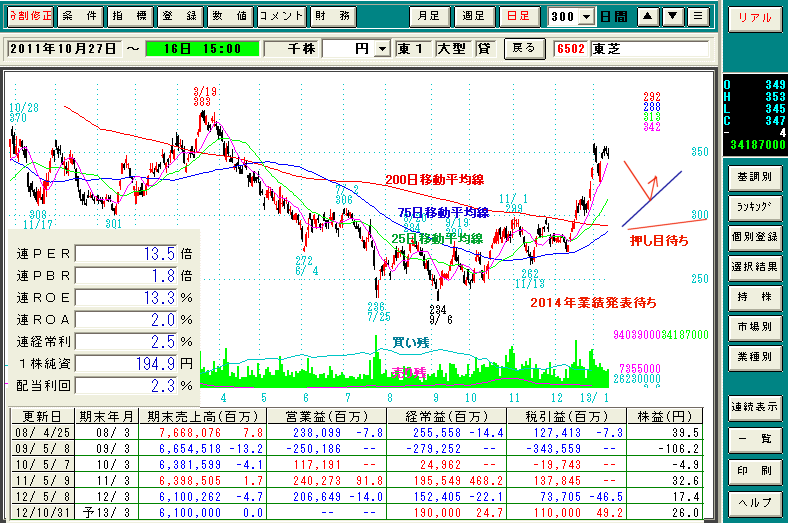Click the 大型 size label
This screenshot has height=523, width=788.
453,49
